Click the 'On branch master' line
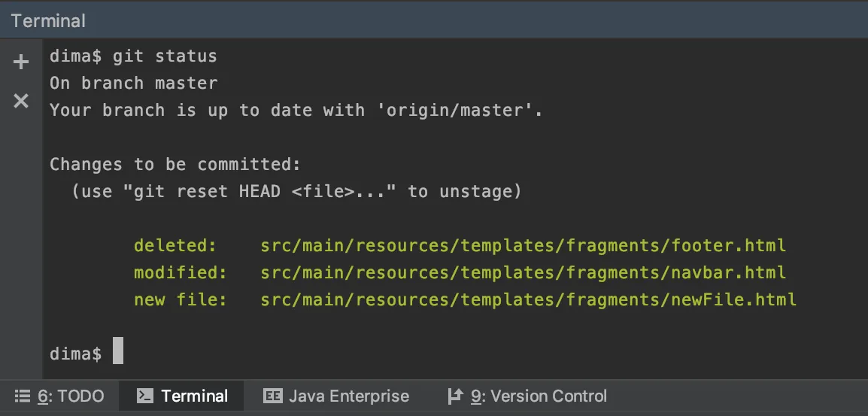The width and height of the screenshot is (868, 416). [133, 83]
